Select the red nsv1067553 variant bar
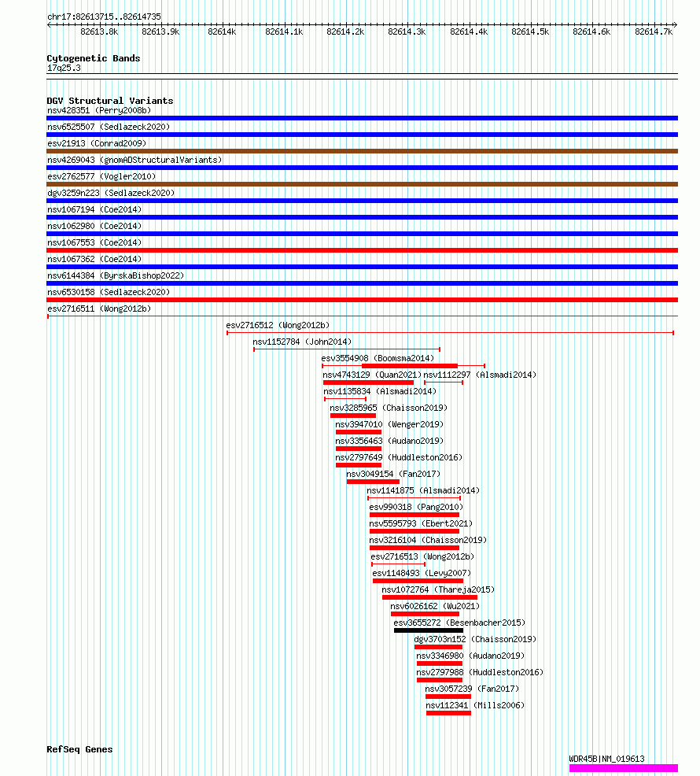 [362, 250]
